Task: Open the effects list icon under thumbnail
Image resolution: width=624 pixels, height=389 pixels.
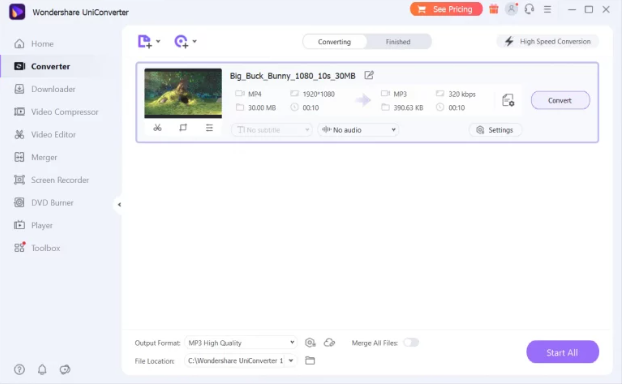Action: [209, 128]
